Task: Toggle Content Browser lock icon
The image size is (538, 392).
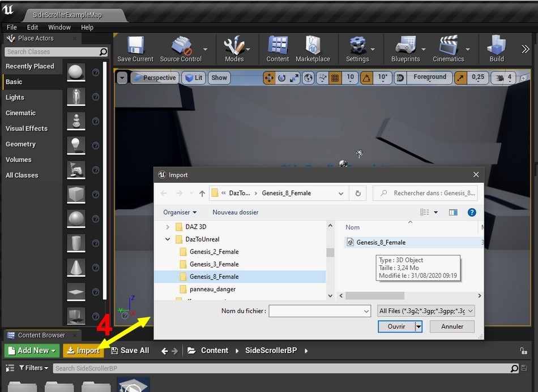Action: [x=523, y=351]
